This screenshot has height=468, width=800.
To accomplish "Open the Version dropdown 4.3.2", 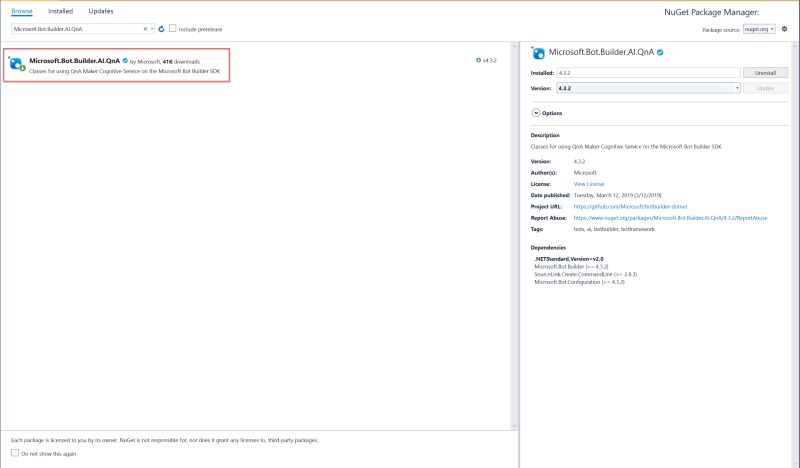I will [x=648, y=88].
